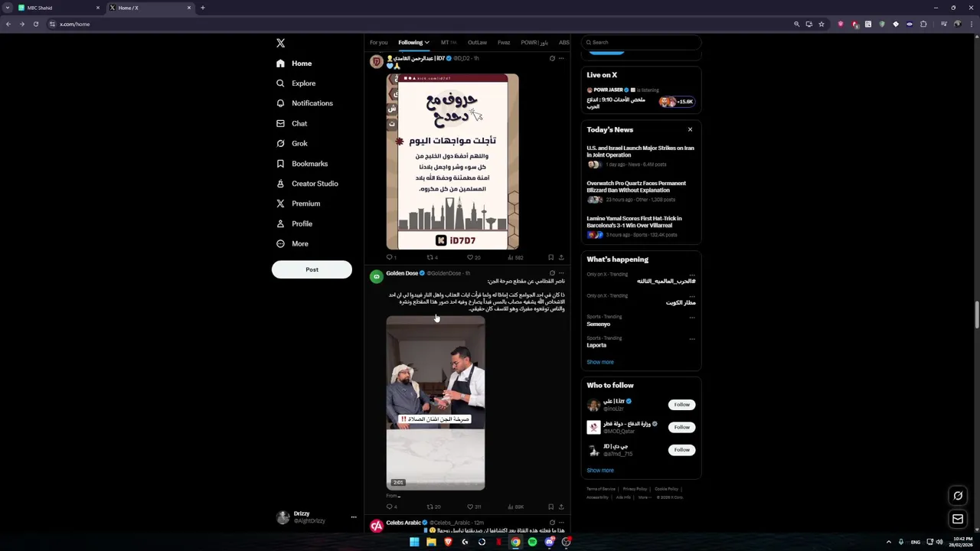Screen dimensions: 980x551
Task: Open the More menu in sidebar
Action: pyautogui.click(x=292, y=244)
